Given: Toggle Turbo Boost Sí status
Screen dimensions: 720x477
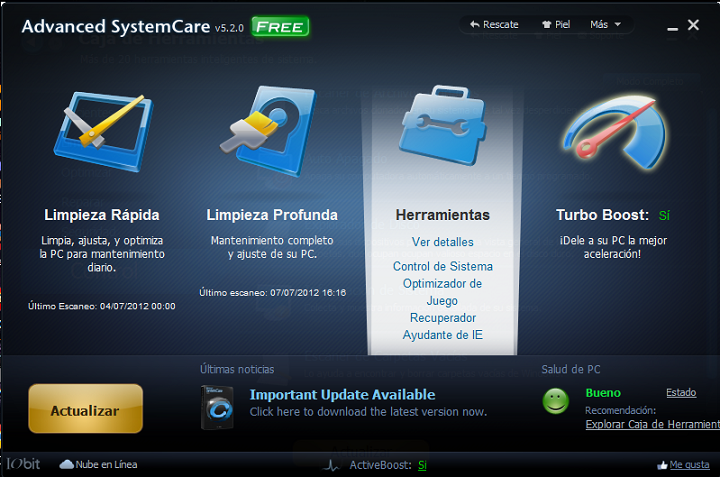Looking at the screenshot, I should [x=664, y=215].
